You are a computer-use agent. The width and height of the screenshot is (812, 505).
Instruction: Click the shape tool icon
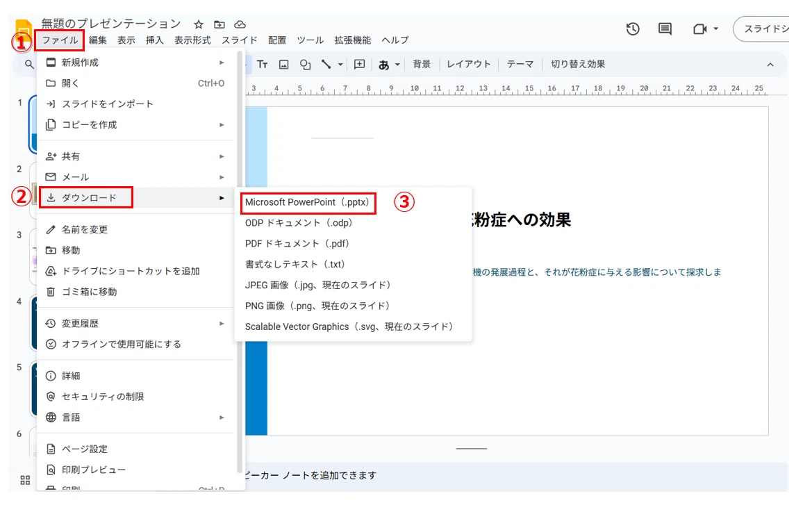(306, 64)
